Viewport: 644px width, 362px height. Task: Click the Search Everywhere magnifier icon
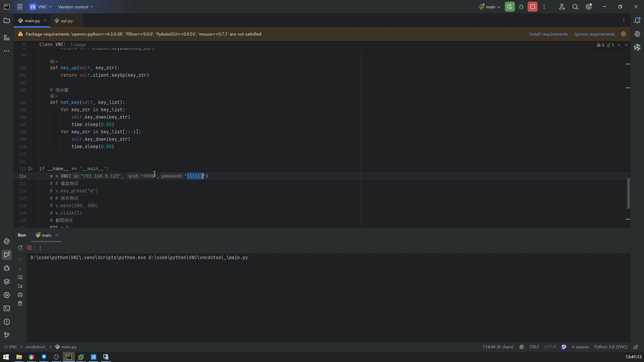tap(575, 7)
